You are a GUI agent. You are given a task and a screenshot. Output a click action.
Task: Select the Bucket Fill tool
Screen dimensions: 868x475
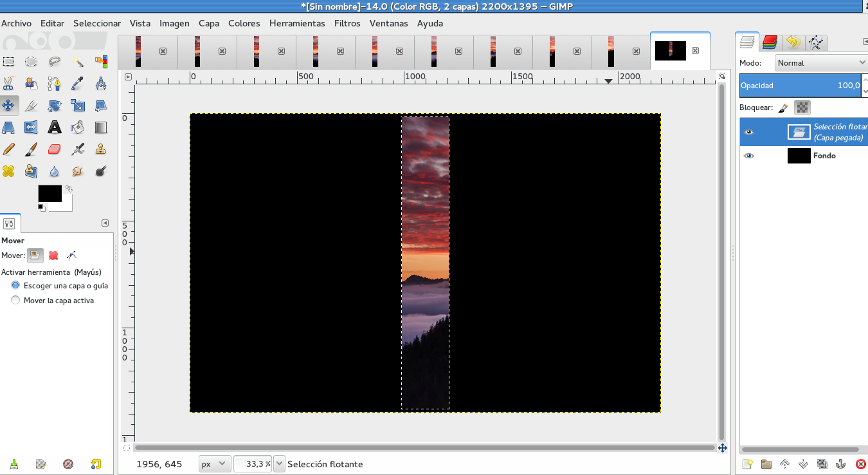[78, 127]
